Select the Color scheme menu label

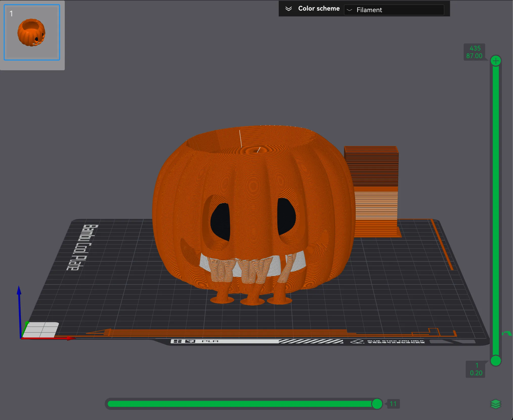point(319,8)
